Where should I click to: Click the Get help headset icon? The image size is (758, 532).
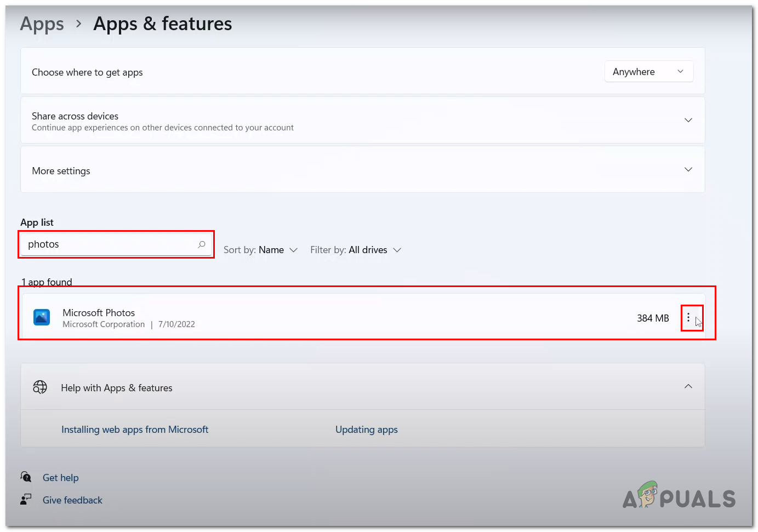(26, 477)
